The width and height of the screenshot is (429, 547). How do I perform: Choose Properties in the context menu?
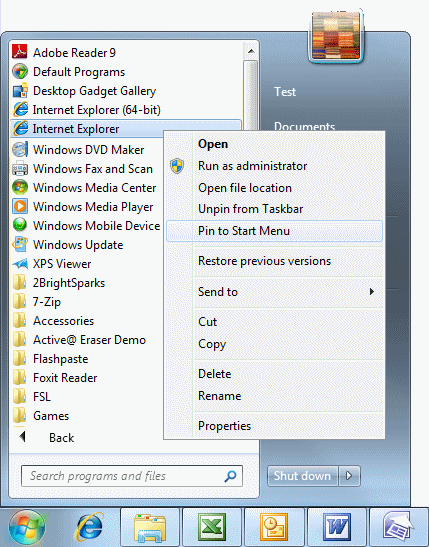pos(274,426)
